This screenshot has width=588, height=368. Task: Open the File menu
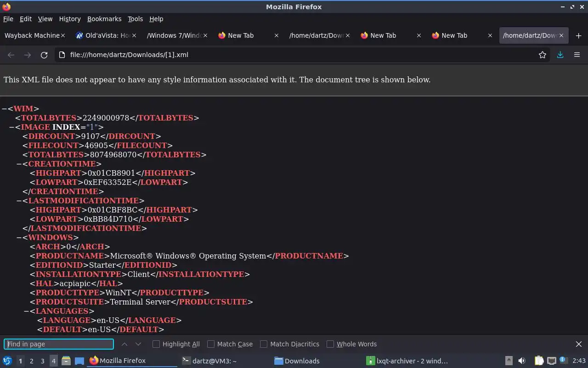pyautogui.click(x=8, y=19)
